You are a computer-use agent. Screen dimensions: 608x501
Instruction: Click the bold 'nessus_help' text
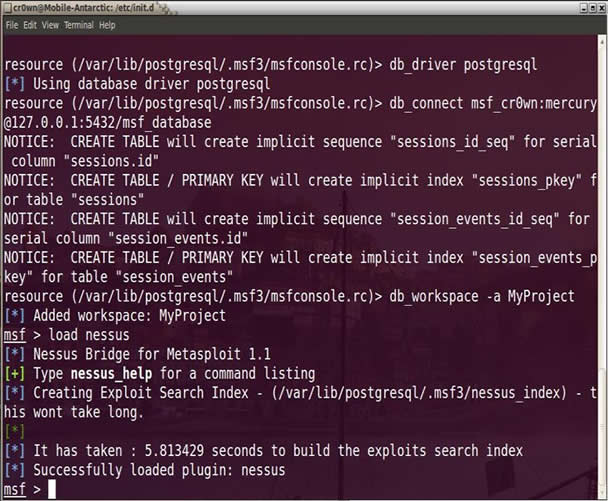pyautogui.click(x=111, y=374)
